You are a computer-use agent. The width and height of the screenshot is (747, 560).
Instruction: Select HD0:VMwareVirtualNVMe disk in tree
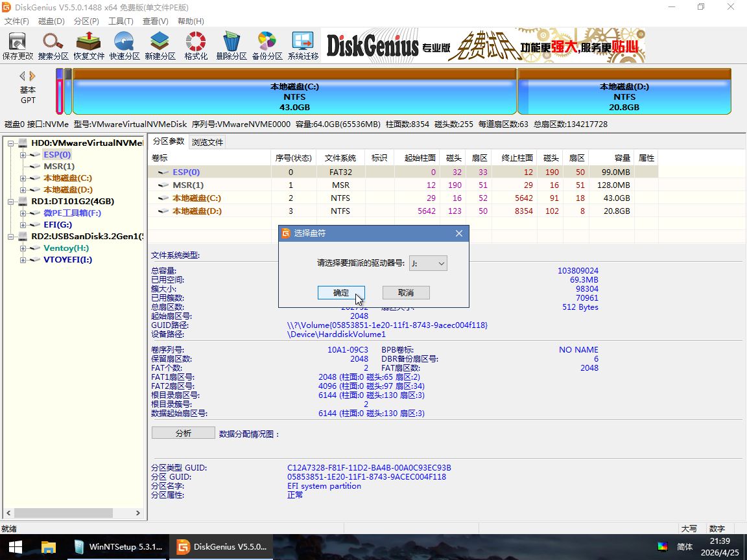pyautogui.click(x=87, y=143)
